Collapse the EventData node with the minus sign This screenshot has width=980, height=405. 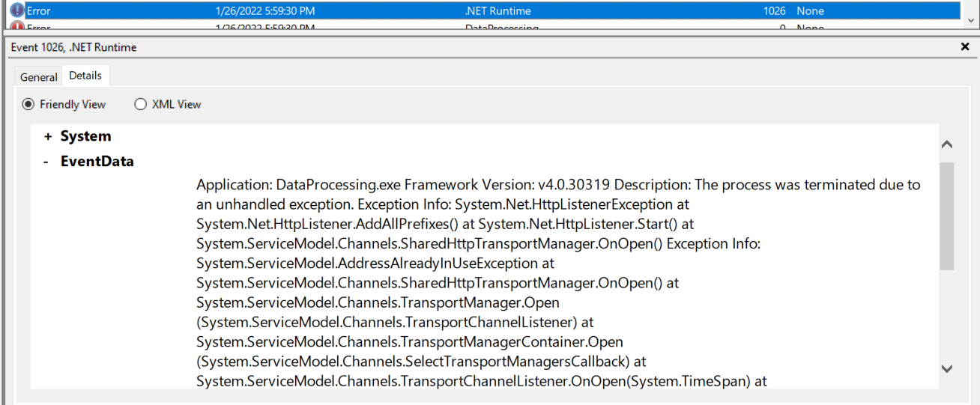coord(46,162)
